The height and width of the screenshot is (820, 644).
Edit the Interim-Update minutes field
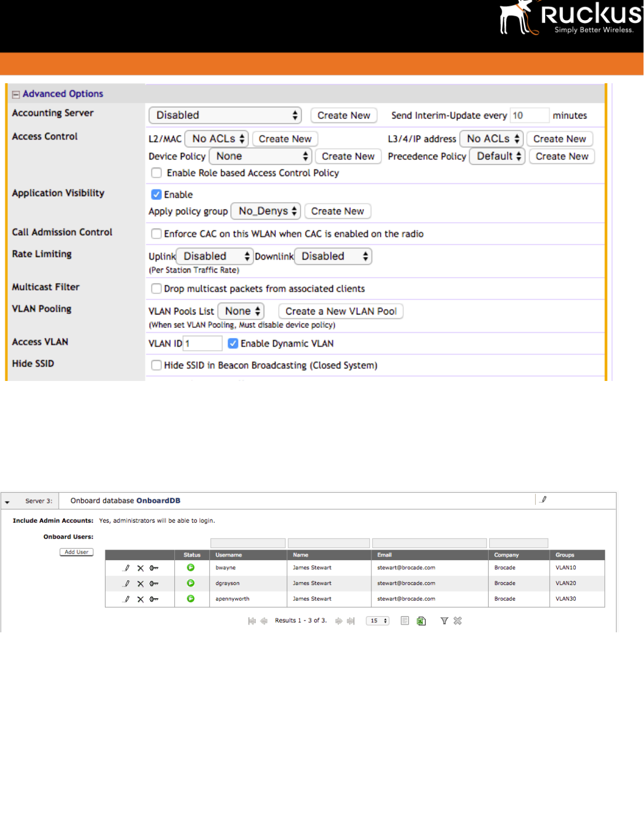tap(529, 115)
